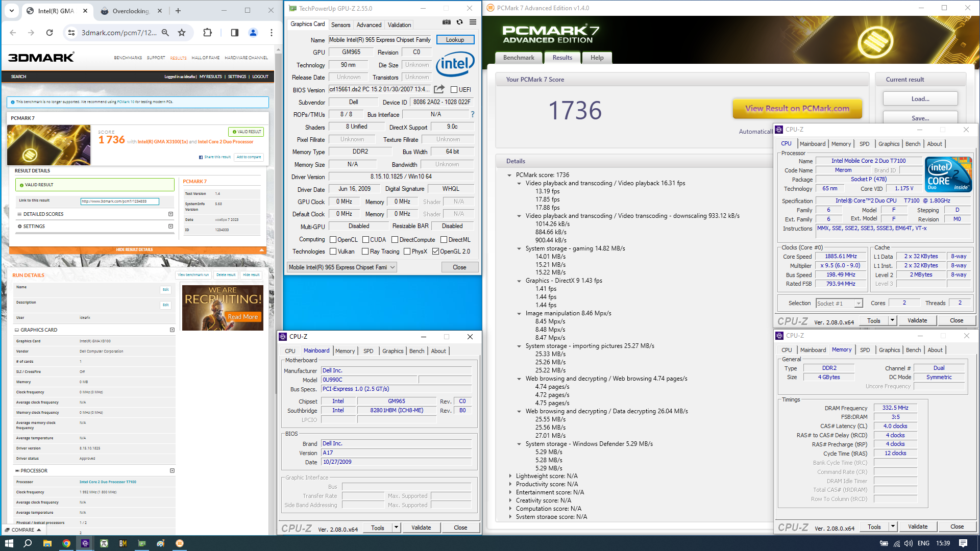This screenshot has width=980, height=551.
Task: Open File Explorer from taskbar
Action: [47, 543]
